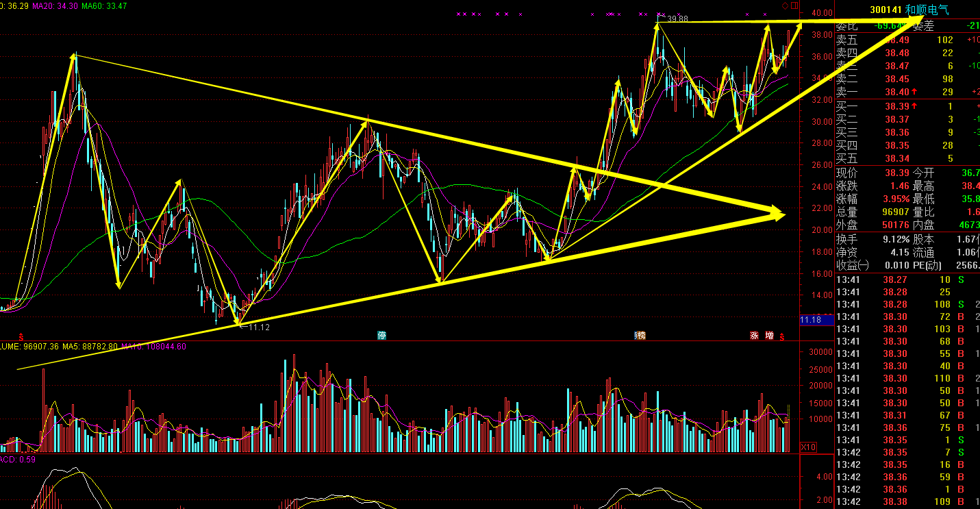This screenshot has width=980, height=509.
Task: Select the 13:41 38.36 75 B trade row
Action: pyautogui.click(x=907, y=427)
